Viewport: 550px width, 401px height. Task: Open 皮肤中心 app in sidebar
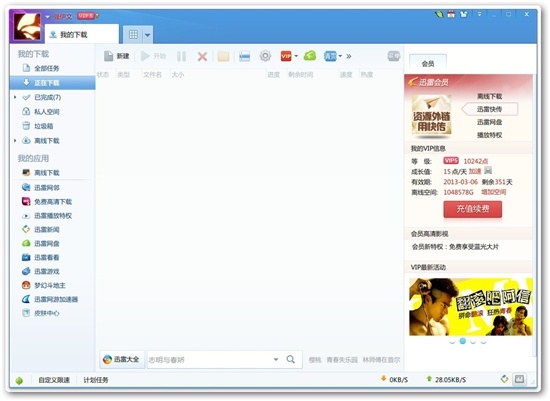(53, 313)
